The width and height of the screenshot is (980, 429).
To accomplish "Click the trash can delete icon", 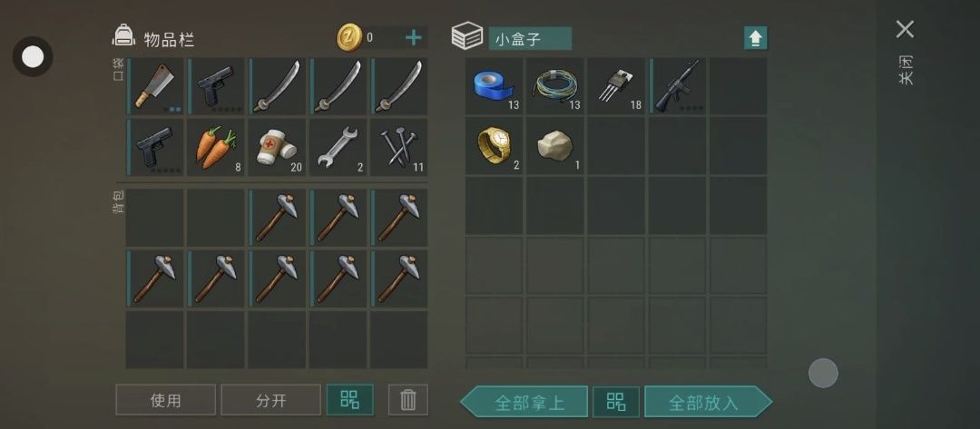I will 408,400.
